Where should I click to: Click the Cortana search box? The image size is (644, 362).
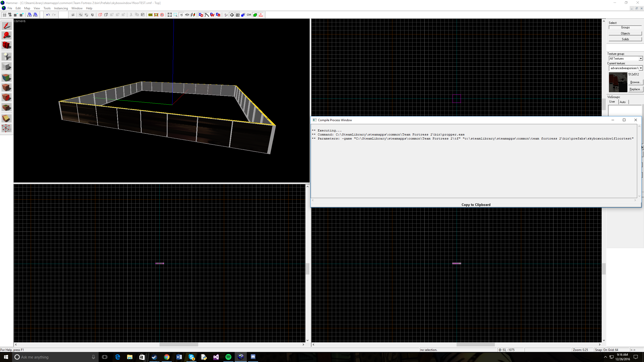pos(55,357)
